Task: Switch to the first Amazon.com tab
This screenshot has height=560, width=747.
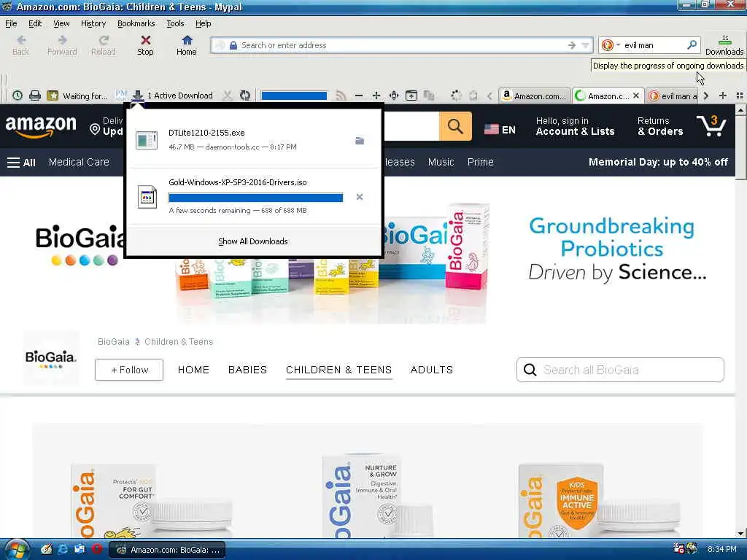Action: pyautogui.click(x=534, y=96)
